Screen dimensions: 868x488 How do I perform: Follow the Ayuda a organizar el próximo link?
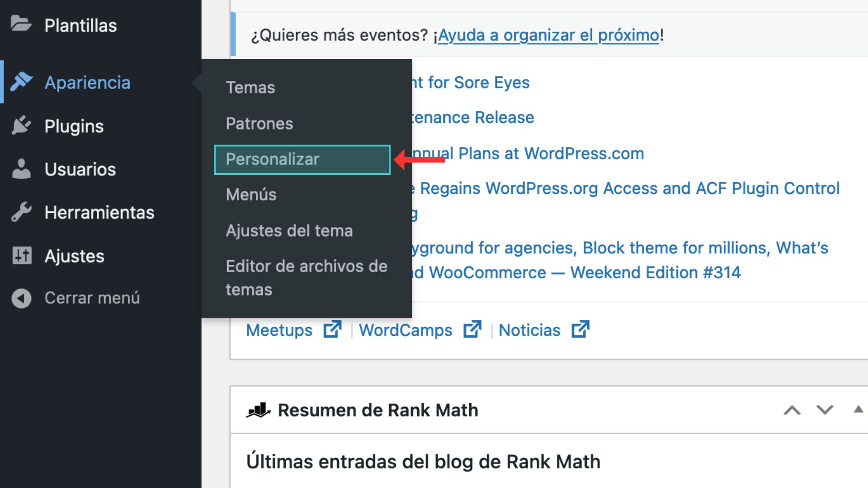click(548, 35)
